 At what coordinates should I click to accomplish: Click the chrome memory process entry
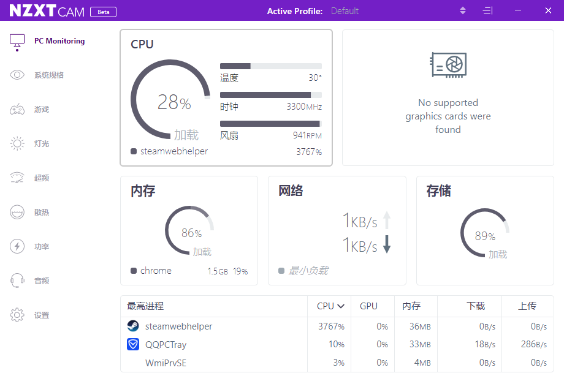tap(156, 271)
